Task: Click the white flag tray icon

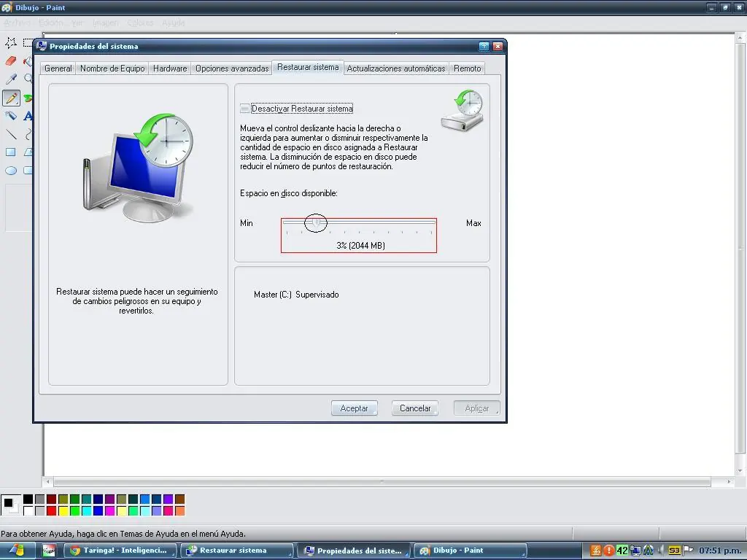Action: pyautogui.click(x=688, y=551)
